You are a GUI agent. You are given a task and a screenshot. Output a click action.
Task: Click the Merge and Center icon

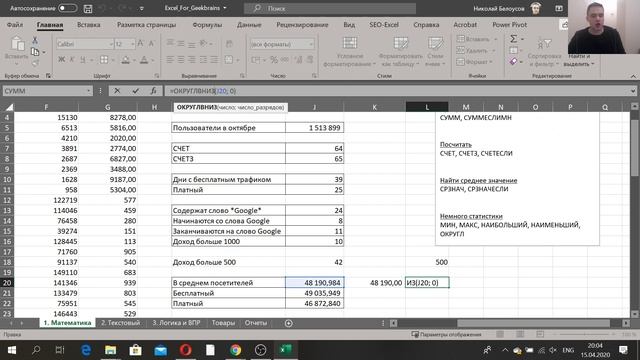coord(229,60)
